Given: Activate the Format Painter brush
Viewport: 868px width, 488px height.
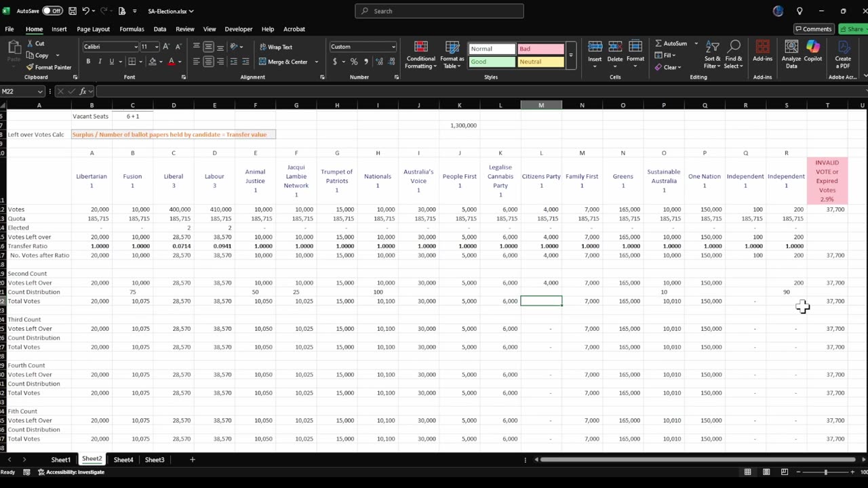Looking at the screenshot, I should click(x=31, y=67).
